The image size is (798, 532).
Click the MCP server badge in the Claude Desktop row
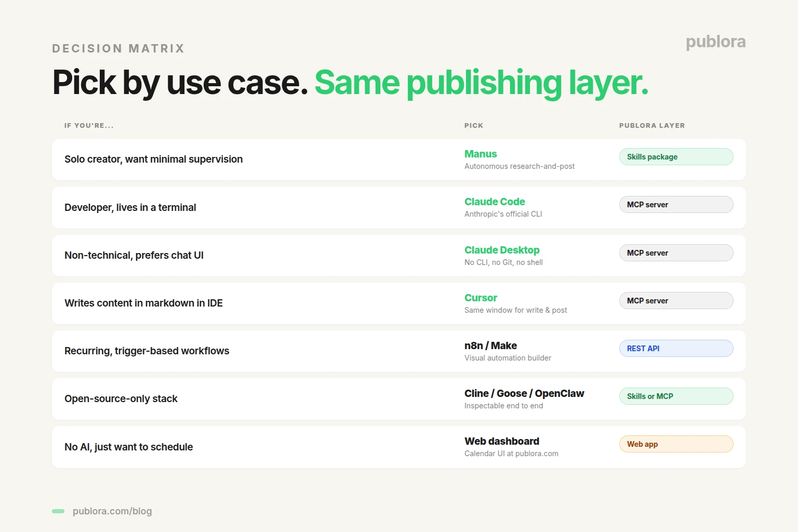pyautogui.click(x=676, y=253)
